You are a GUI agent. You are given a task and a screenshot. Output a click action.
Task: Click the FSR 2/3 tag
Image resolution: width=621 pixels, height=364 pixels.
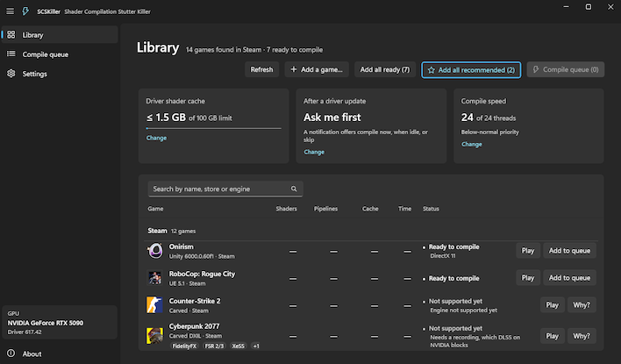[214, 346]
